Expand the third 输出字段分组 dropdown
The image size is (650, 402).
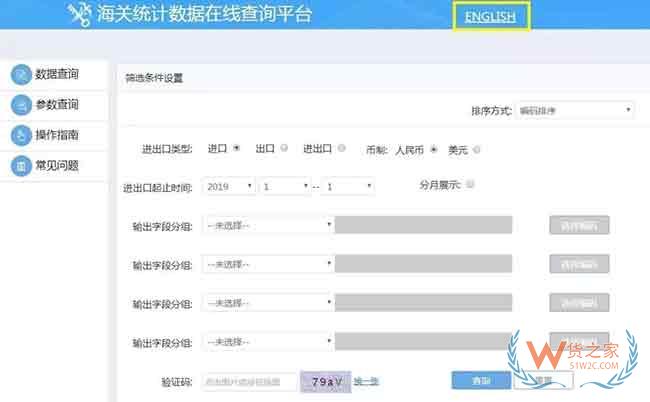[x=268, y=303]
